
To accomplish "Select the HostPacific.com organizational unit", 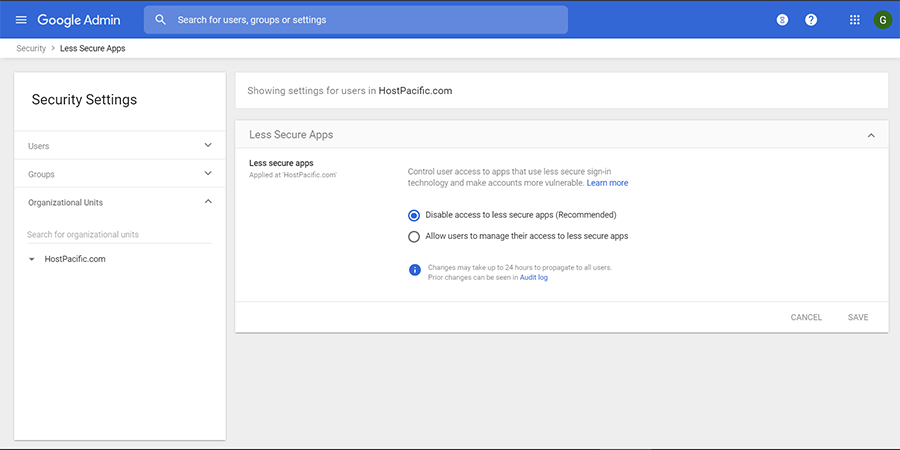I will (x=75, y=259).
